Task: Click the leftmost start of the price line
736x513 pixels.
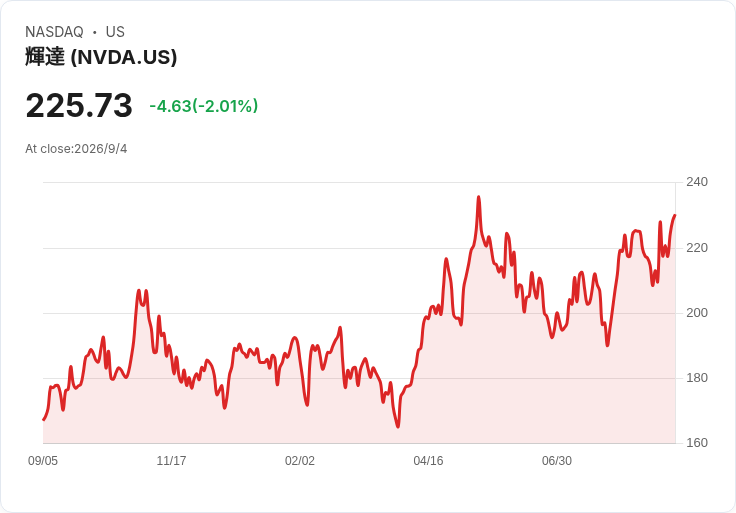Action: [x=44, y=420]
